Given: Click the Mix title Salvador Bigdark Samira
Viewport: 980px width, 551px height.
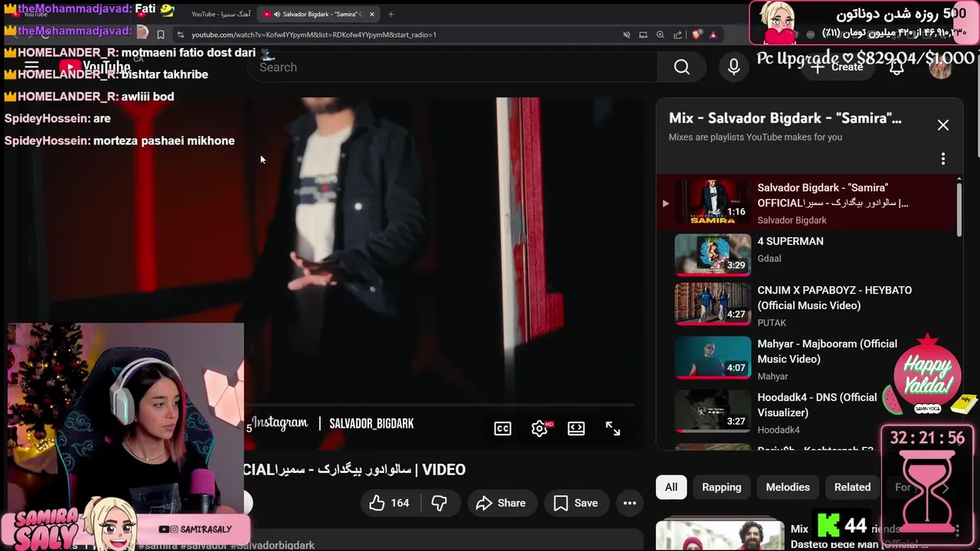Looking at the screenshot, I should pos(785,118).
